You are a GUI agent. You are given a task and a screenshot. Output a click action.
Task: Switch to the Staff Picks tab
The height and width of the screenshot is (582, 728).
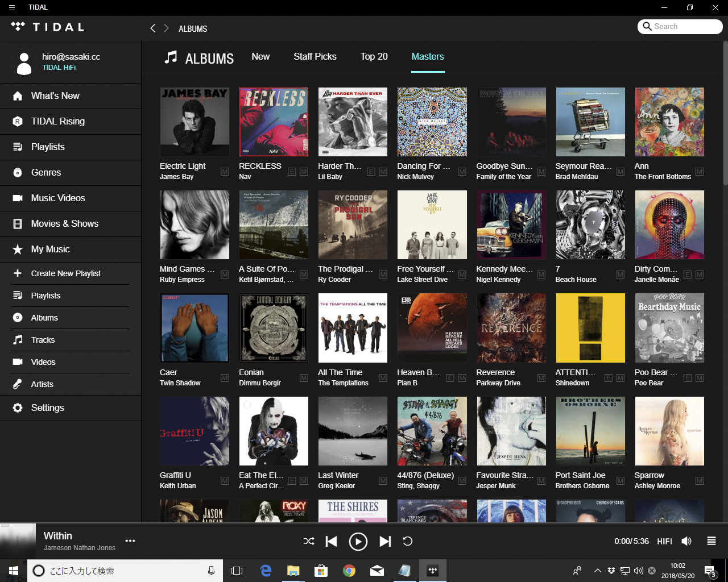click(x=315, y=56)
